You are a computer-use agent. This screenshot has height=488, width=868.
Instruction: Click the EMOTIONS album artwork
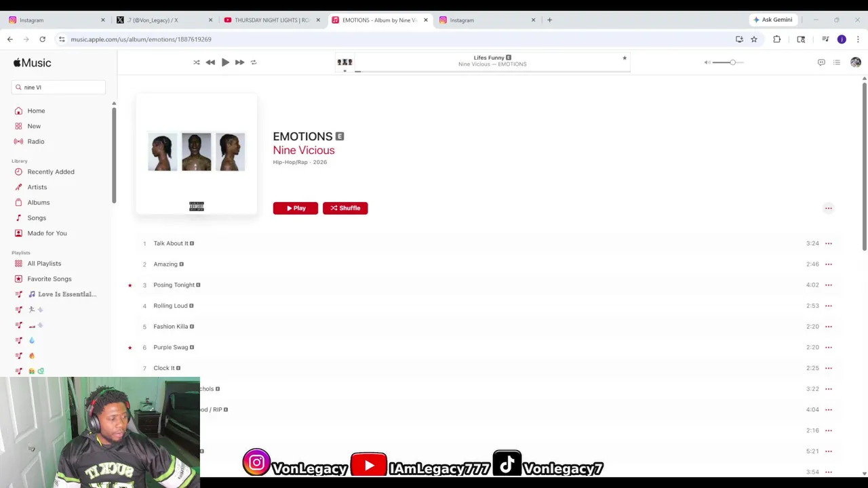197,154
